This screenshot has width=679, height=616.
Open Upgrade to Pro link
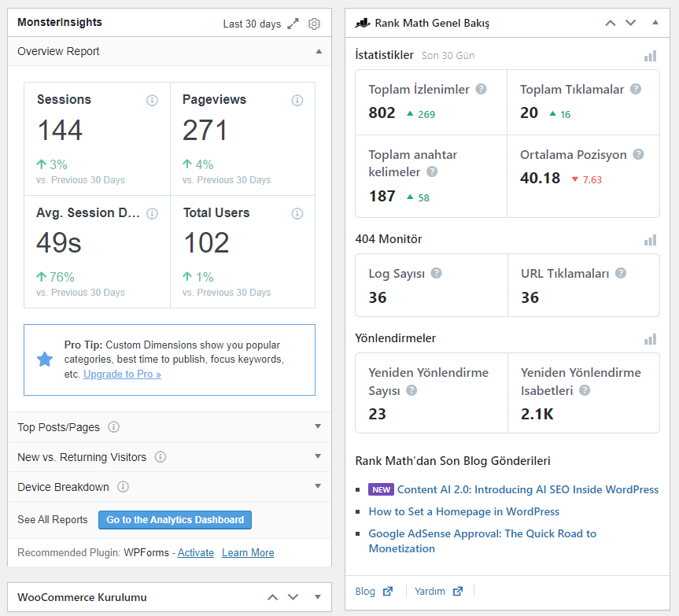[122, 374]
